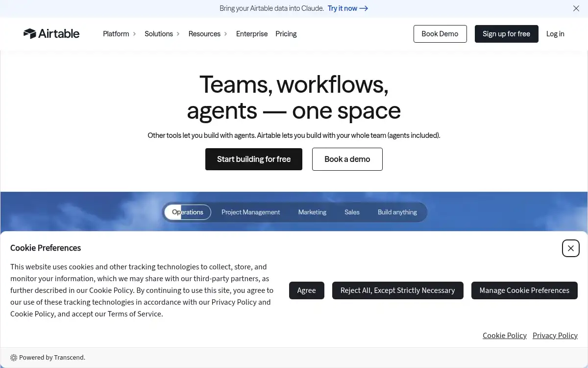The height and width of the screenshot is (368, 588).
Task: Click Reject All, Except Strictly Necessary
Action: pos(398,290)
